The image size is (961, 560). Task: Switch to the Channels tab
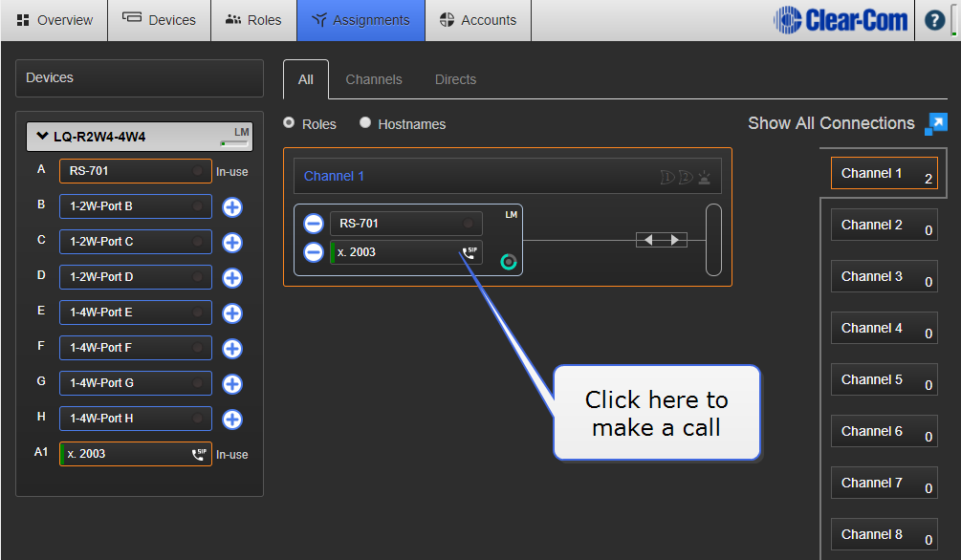(374, 79)
